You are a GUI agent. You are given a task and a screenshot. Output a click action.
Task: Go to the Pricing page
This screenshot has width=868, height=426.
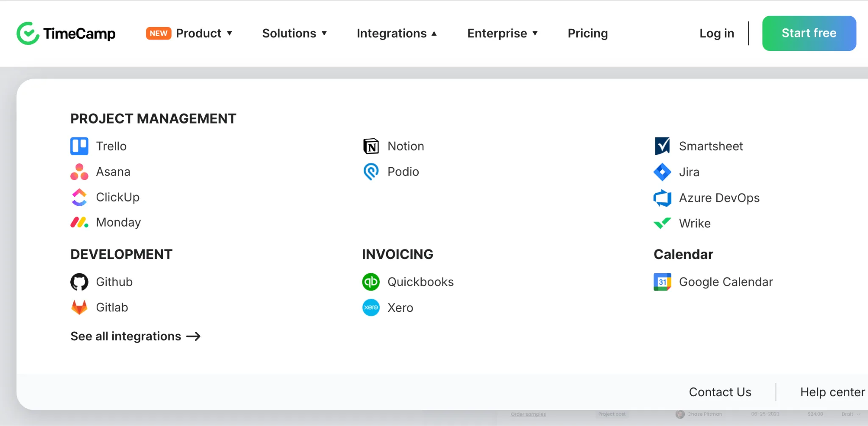[x=588, y=34]
